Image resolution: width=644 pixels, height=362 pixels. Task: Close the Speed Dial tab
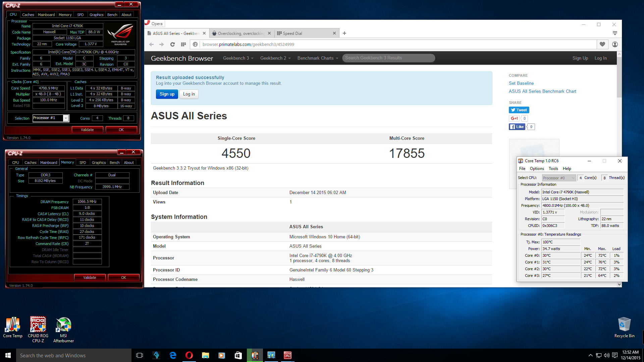[x=334, y=33]
